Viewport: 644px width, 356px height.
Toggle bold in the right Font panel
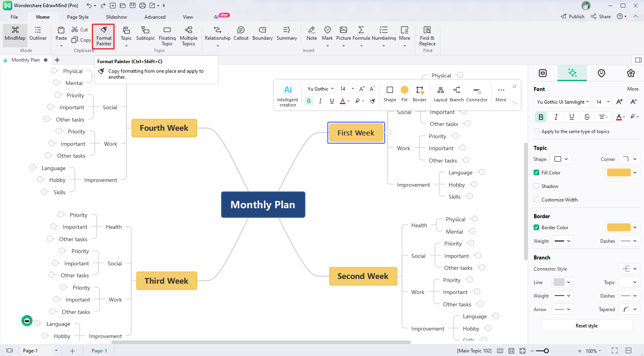click(541, 117)
